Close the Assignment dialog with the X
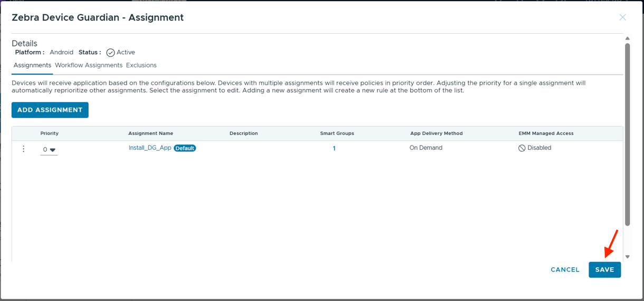The image size is (644, 301). click(622, 17)
